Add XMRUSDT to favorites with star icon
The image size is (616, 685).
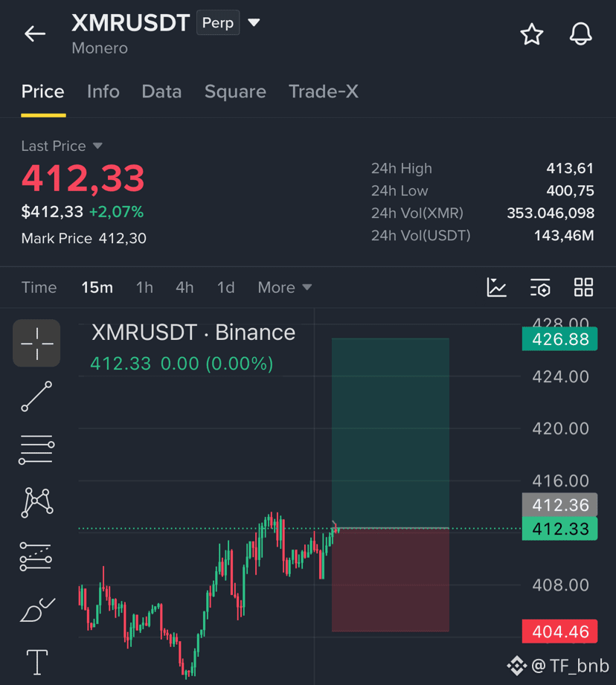coord(532,34)
